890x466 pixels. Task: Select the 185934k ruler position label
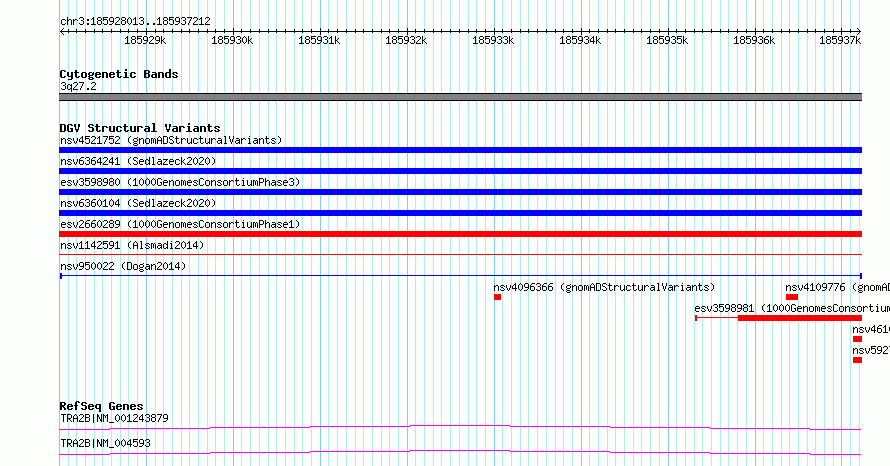[580, 40]
